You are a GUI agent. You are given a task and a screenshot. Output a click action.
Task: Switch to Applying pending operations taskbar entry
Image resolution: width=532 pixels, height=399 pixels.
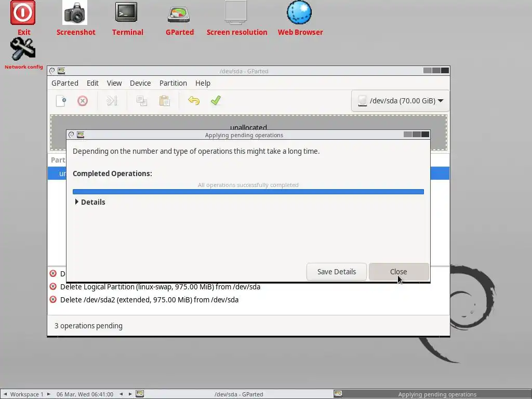click(x=437, y=394)
